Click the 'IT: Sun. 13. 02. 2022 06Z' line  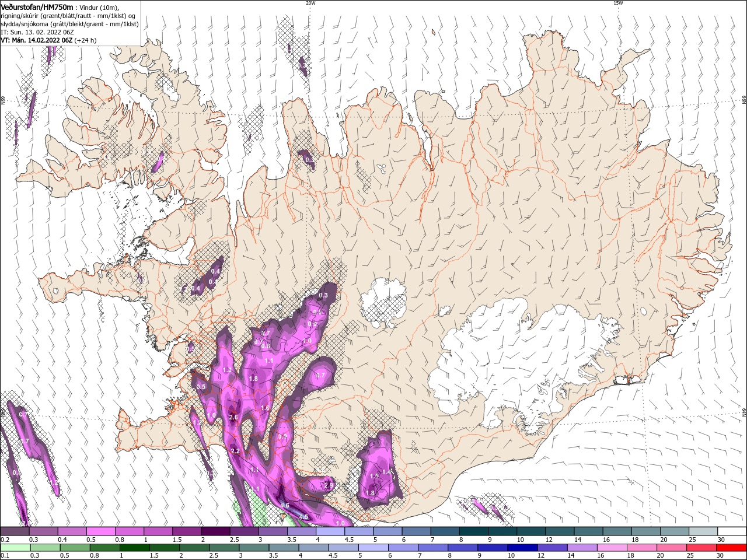pyautogui.click(x=36, y=32)
